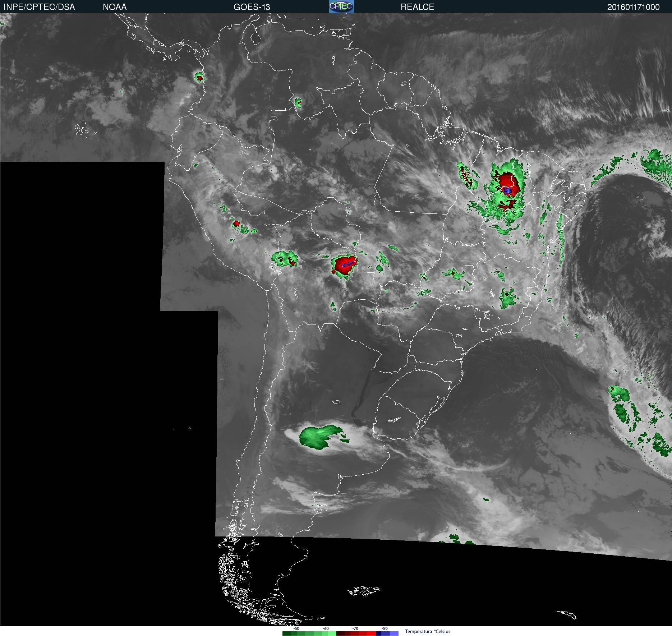Click the -70 value on the temperature scale
This screenshot has width=672, height=636.
[355, 628]
